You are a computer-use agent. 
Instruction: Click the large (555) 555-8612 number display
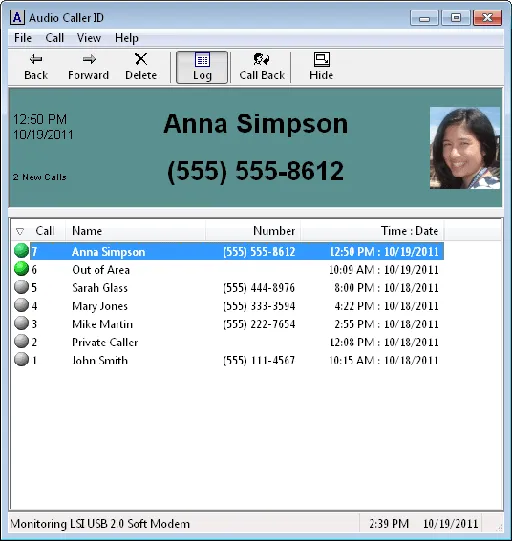click(256, 171)
